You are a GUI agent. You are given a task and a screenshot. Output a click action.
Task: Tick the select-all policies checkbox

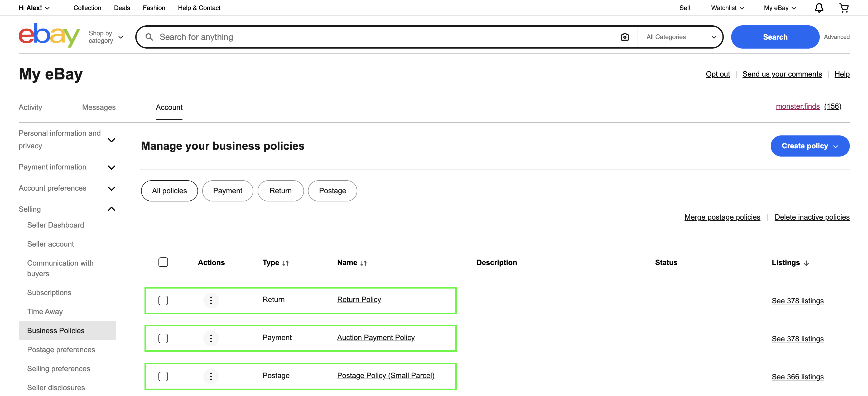[163, 262]
